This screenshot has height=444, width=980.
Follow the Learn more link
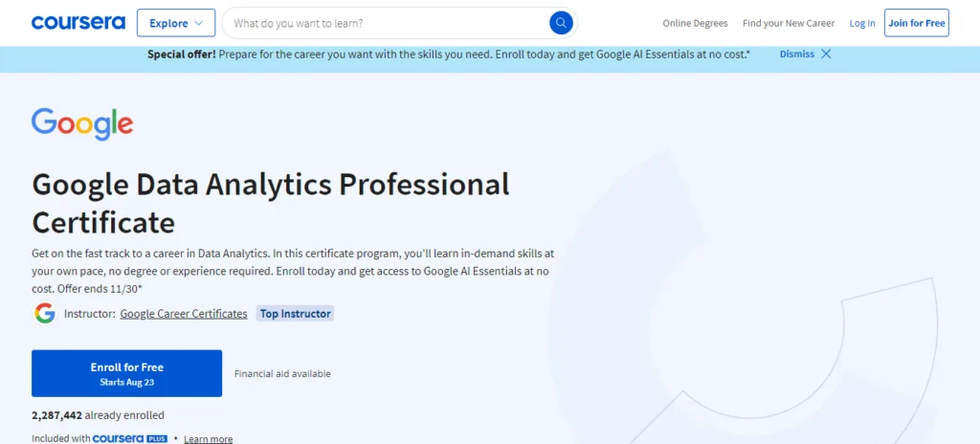coord(209,439)
